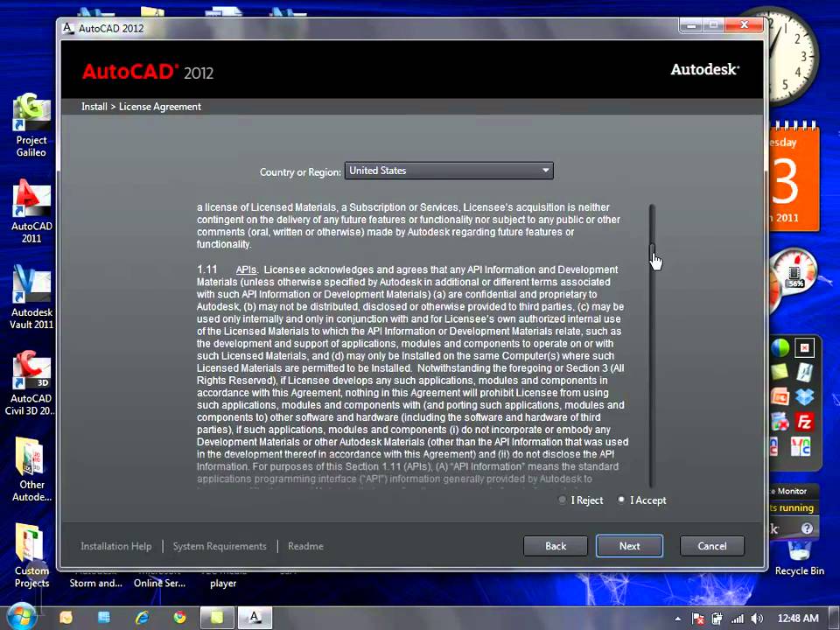Show hidden system tray icons

click(x=677, y=619)
